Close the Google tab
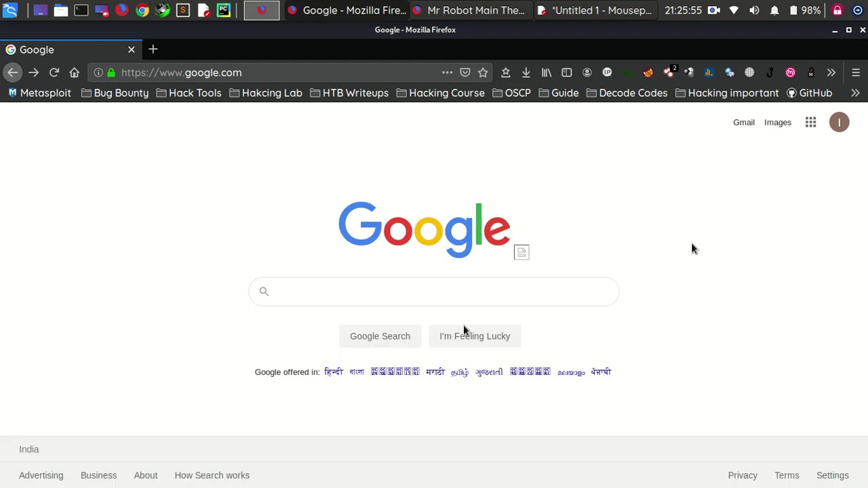Screen dimensions: 868x488 tap(132, 49)
